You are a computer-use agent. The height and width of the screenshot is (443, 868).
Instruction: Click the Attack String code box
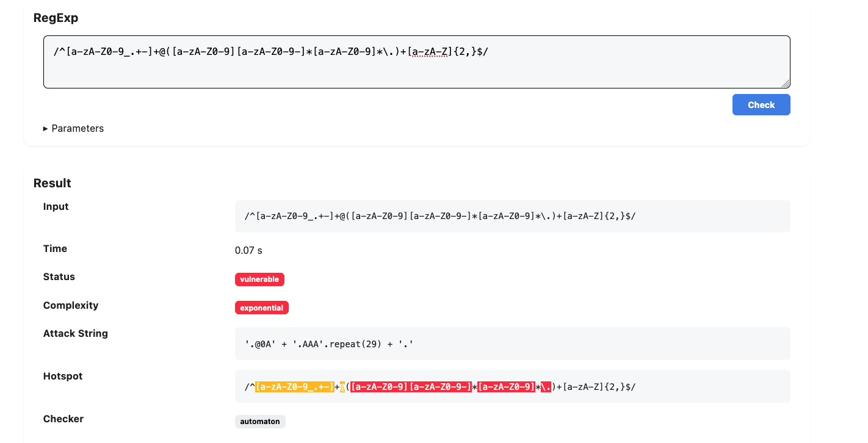pos(513,344)
